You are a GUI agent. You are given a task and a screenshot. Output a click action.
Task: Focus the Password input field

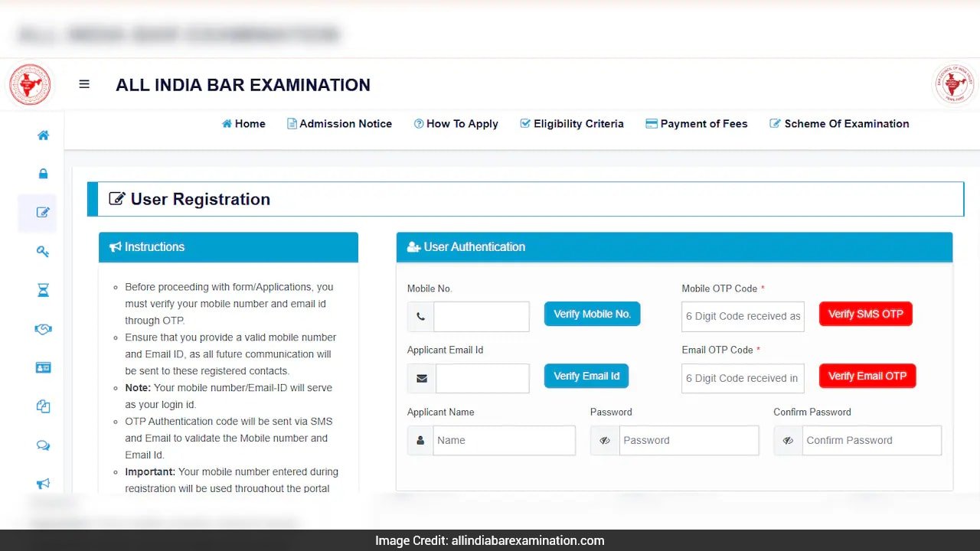[689, 441]
